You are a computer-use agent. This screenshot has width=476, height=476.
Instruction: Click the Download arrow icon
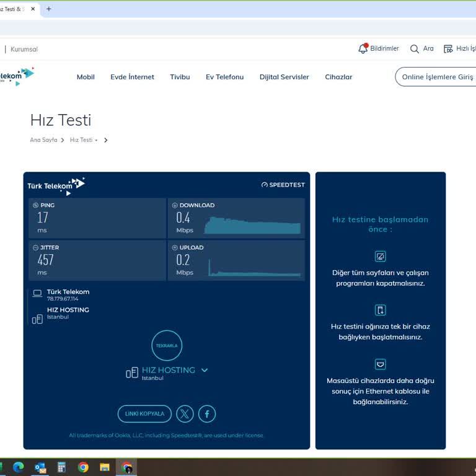(175, 205)
